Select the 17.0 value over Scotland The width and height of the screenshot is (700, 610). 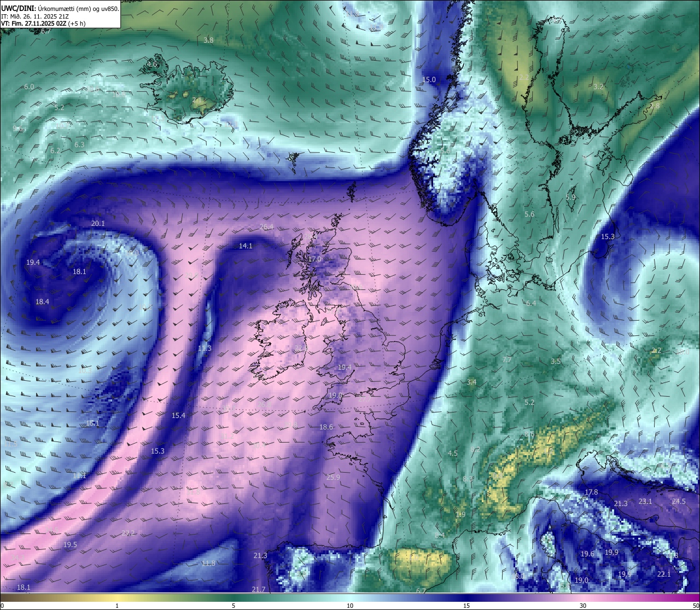(314, 259)
